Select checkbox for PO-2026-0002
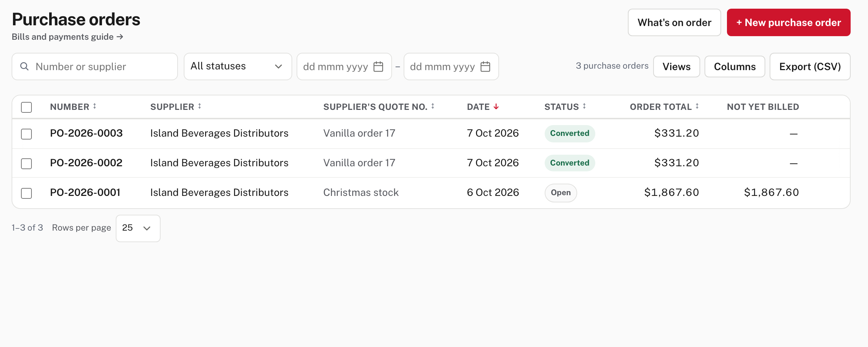Screen dimensions: 868x347 point(26,164)
